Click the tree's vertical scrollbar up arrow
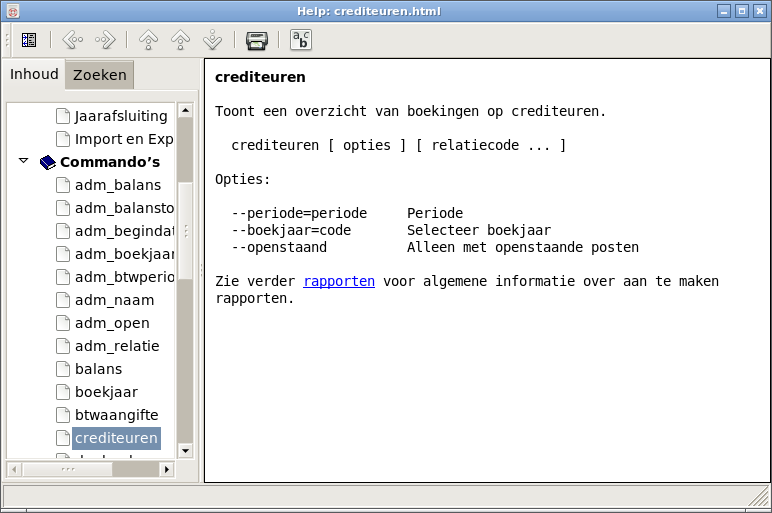Image resolution: width=772 pixels, height=513 pixels. point(185,111)
